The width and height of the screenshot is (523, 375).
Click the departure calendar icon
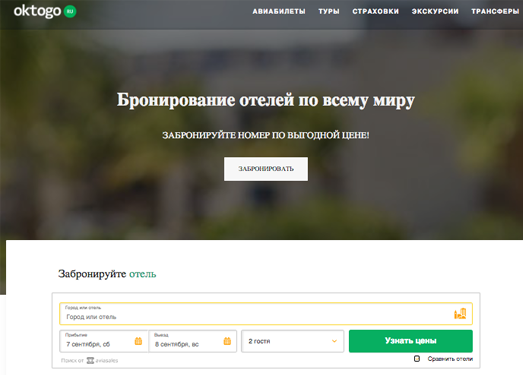pyautogui.click(x=227, y=341)
